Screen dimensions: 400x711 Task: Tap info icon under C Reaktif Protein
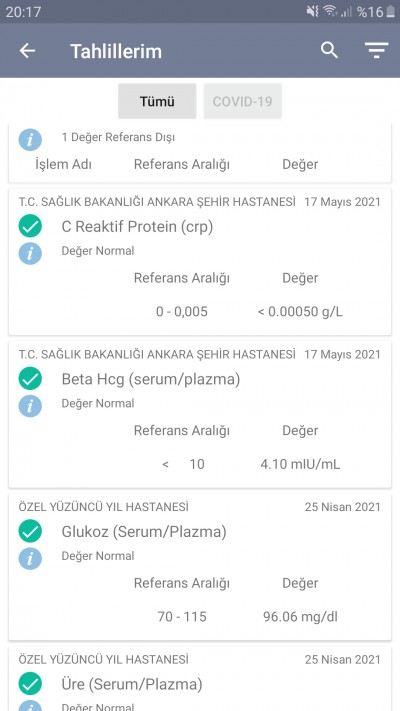click(x=30, y=253)
